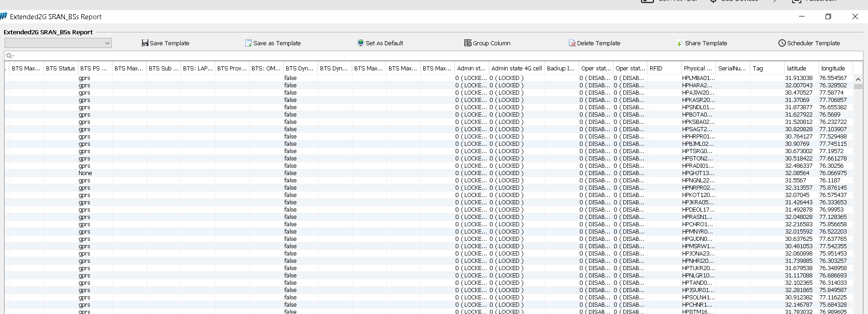
Task: Click the Scheduler Template clock icon
Action: pyautogui.click(x=782, y=43)
